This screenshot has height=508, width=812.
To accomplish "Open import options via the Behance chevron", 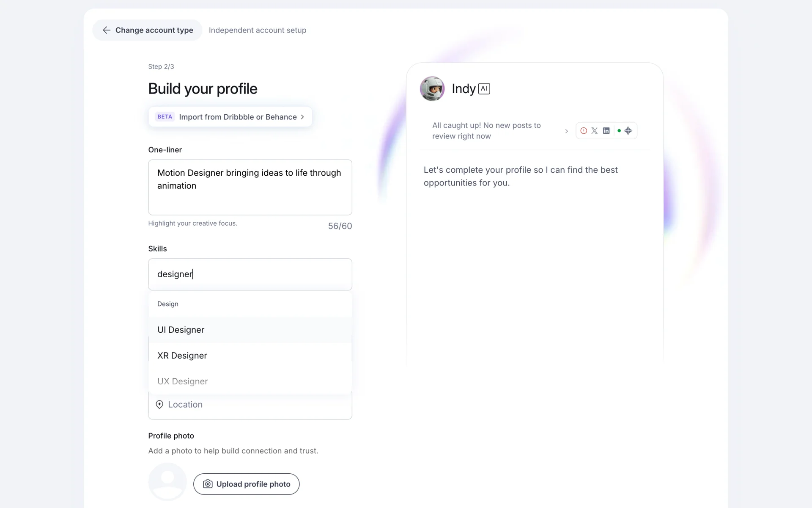I will (x=302, y=117).
